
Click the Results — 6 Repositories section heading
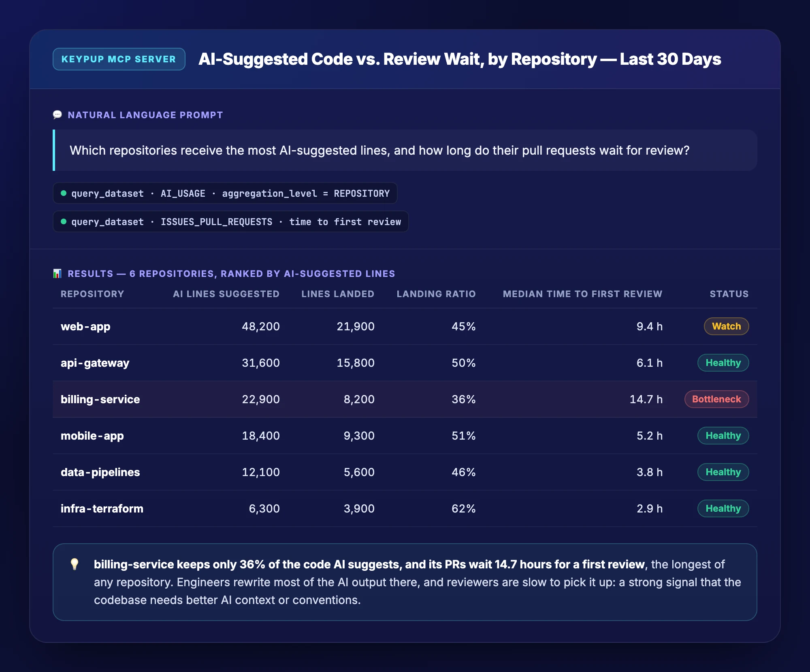[x=231, y=274]
